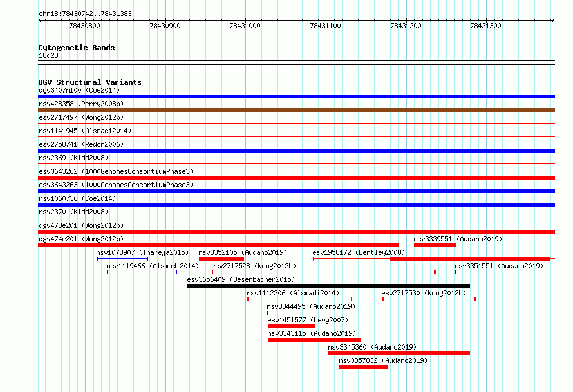Click the DGV Structural Variants track title
This screenshot has width=573, height=392.
pos(90,82)
